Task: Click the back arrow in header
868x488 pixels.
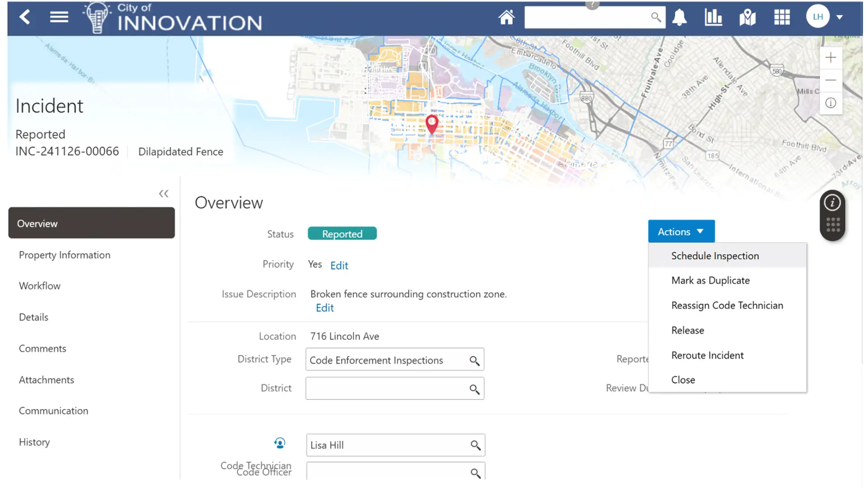Action: click(25, 17)
